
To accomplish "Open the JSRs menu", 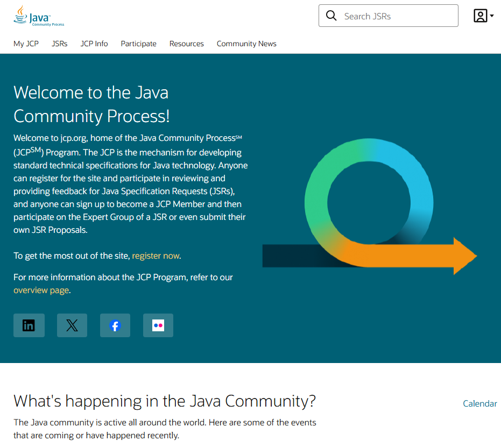I will (59, 44).
